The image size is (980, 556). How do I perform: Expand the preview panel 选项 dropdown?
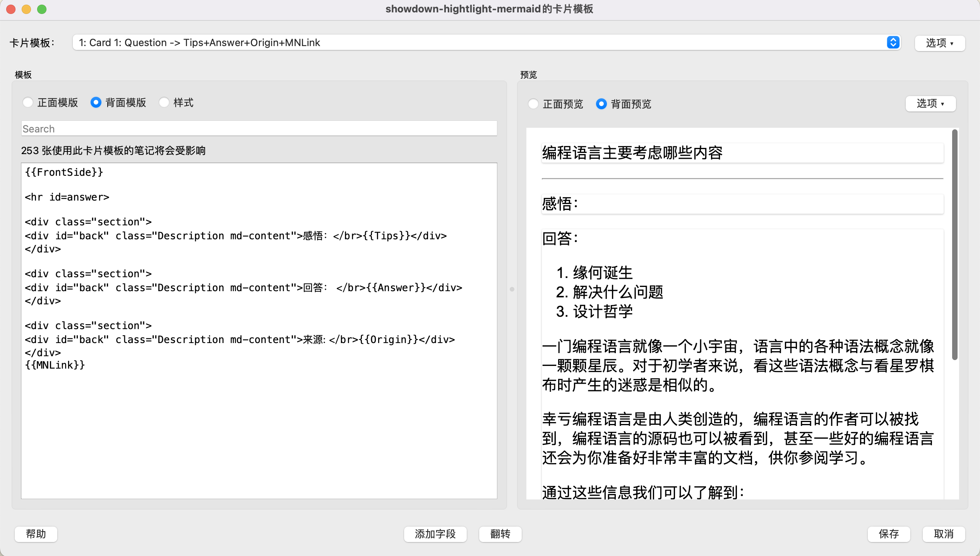[930, 104]
